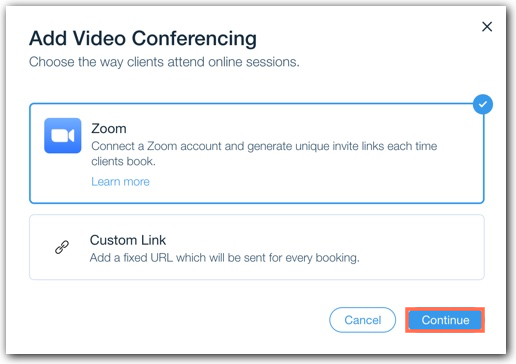Click empty space right of Learn more
Screen dimensions: 516x364
[x=300, y=182]
